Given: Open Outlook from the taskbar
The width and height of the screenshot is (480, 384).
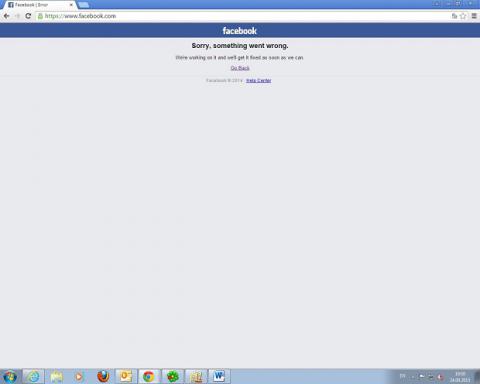Looking at the screenshot, I should pos(126,376).
